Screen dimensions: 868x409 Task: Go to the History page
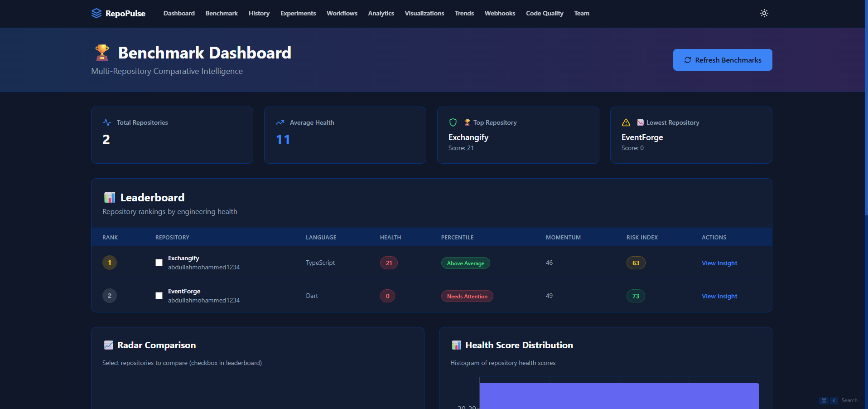click(x=259, y=13)
